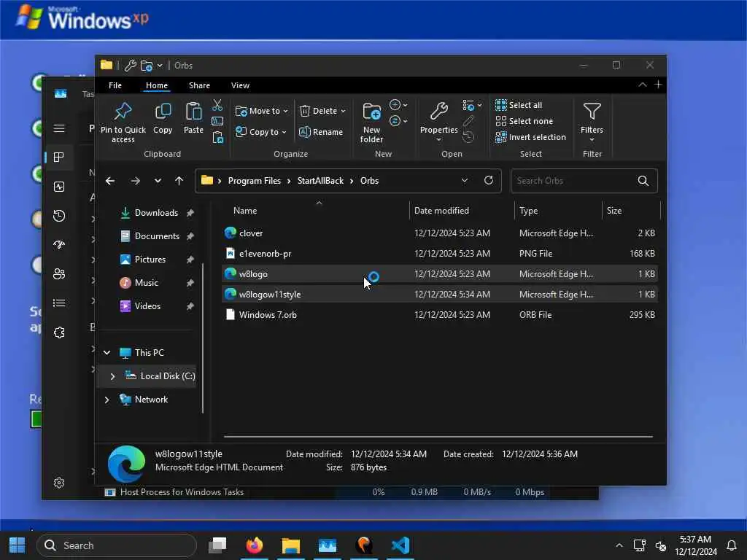The width and height of the screenshot is (747, 560).
Task: Click Invert selection
Action: point(531,137)
